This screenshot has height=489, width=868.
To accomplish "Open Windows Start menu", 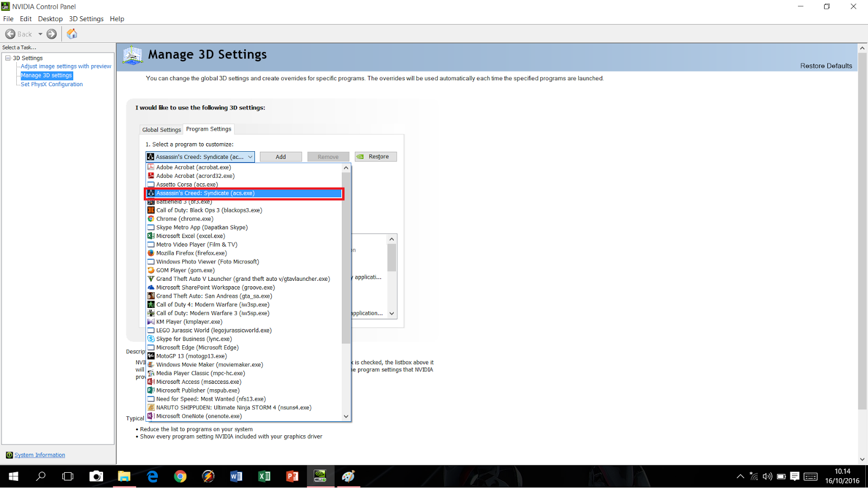I will (x=14, y=477).
